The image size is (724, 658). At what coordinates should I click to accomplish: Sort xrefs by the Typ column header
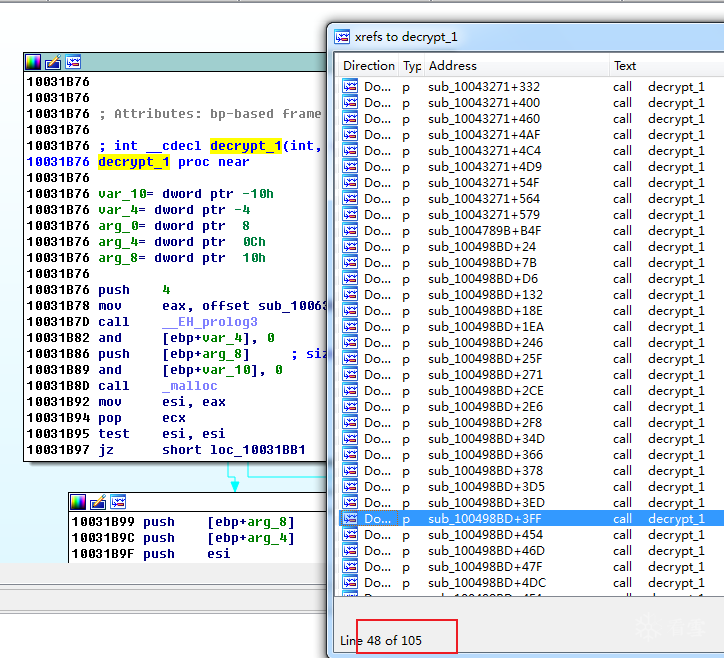(412, 66)
